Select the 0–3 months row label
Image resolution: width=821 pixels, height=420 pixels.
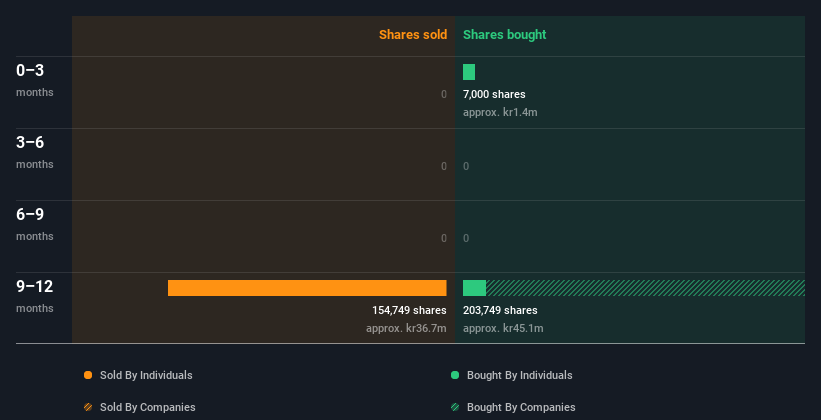[35, 80]
